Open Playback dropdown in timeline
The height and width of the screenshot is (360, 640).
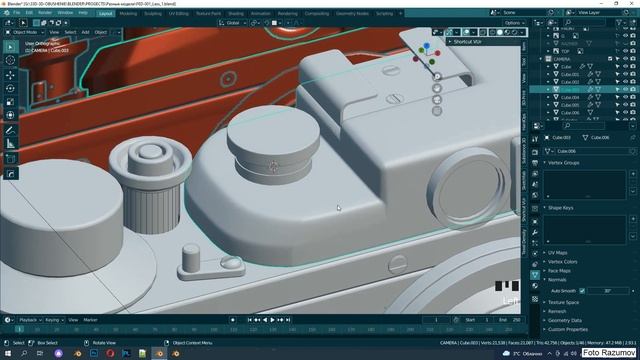click(30, 320)
